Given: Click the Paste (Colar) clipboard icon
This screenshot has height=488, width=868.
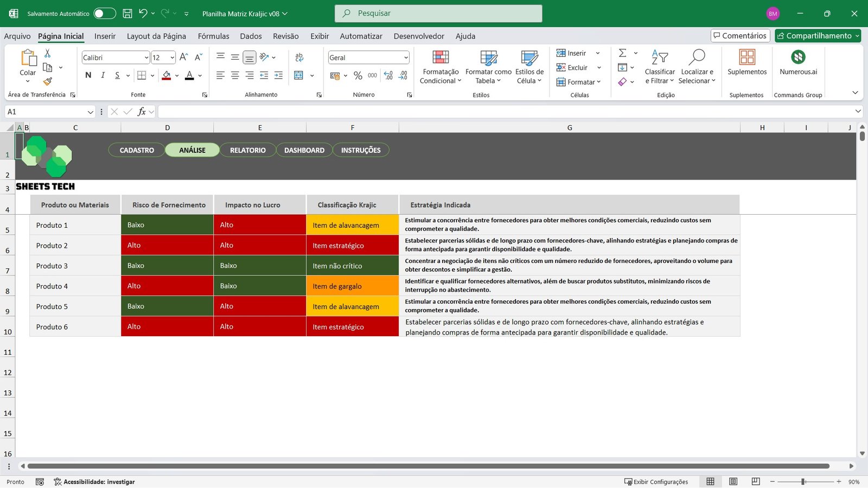Looking at the screenshot, I should click(28, 57).
